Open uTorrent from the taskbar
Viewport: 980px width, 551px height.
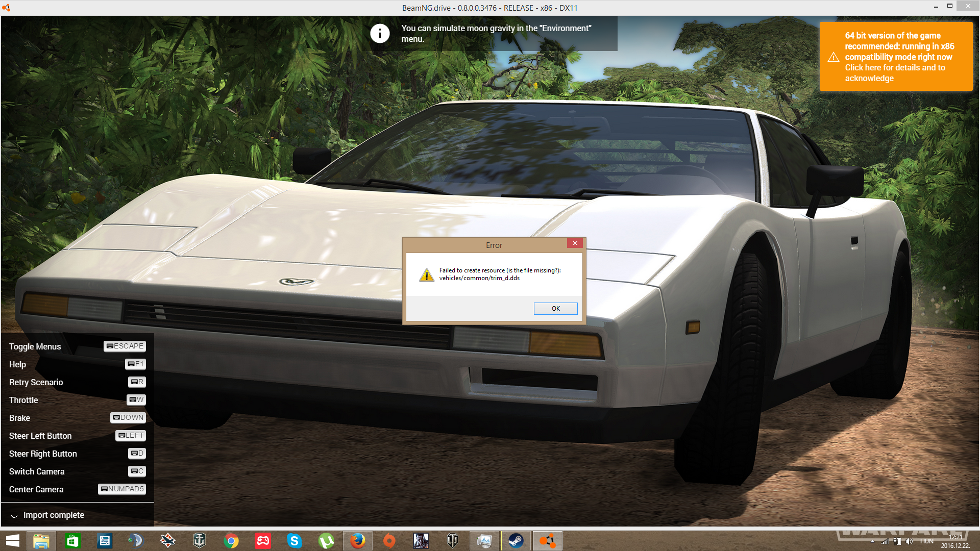pos(326,541)
